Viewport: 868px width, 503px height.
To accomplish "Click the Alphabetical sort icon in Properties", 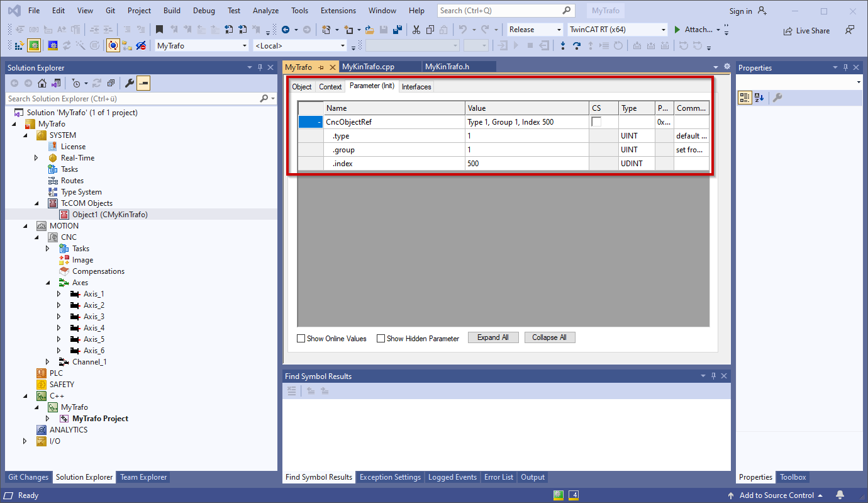I will tap(759, 98).
